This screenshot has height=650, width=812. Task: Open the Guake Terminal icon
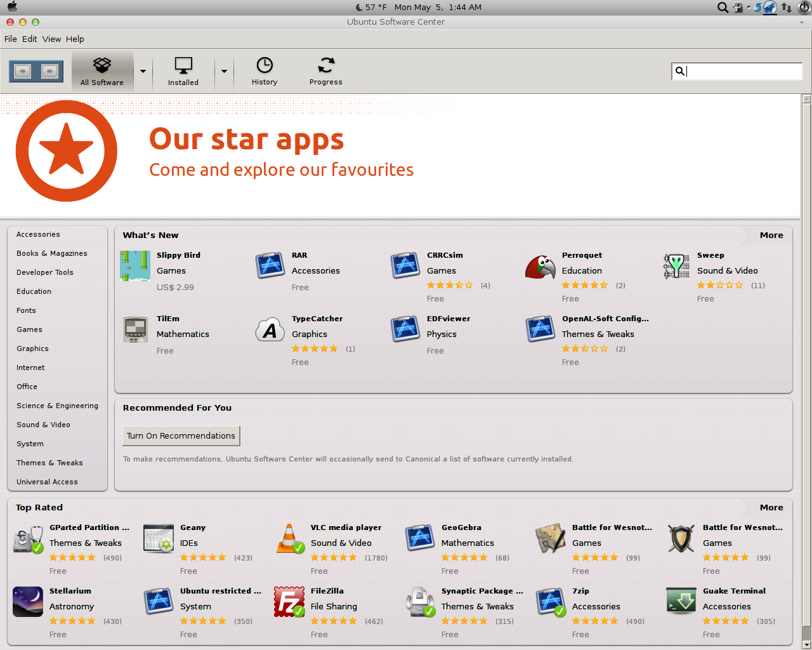coord(681,602)
